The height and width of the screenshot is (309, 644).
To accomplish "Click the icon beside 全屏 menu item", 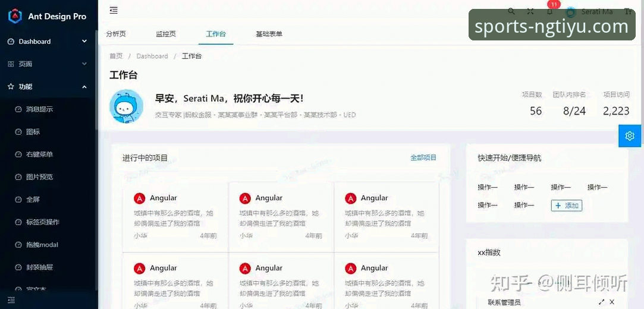I will coord(18,200).
